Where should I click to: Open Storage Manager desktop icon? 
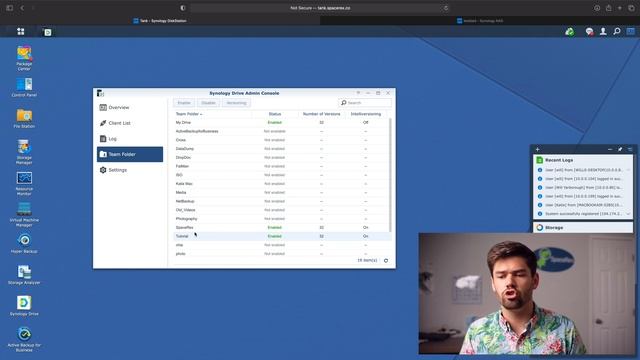click(x=24, y=152)
